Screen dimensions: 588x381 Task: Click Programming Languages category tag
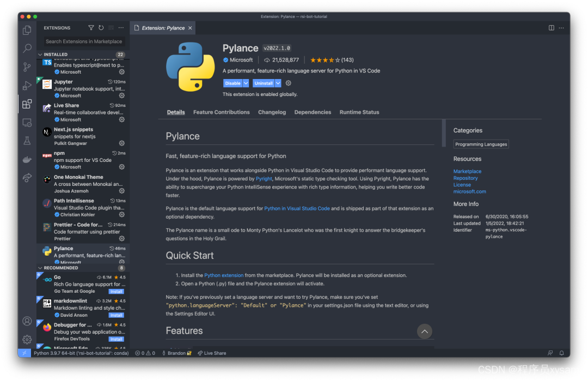point(481,144)
